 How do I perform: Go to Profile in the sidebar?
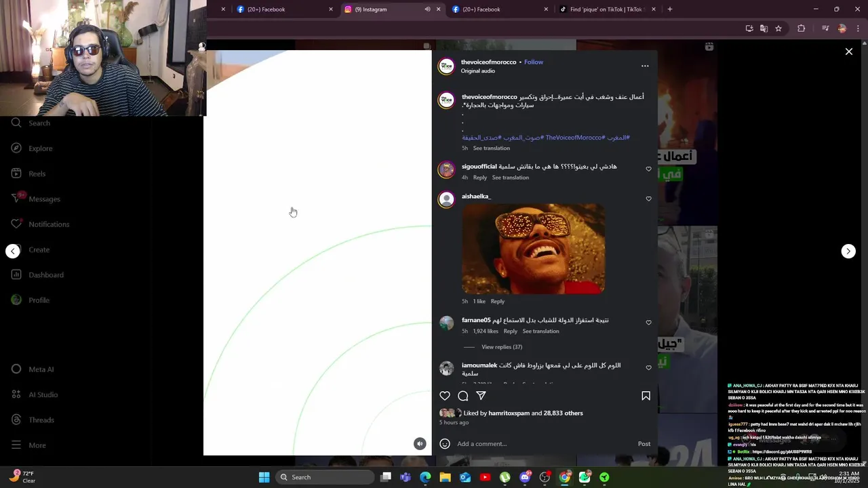(31, 300)
